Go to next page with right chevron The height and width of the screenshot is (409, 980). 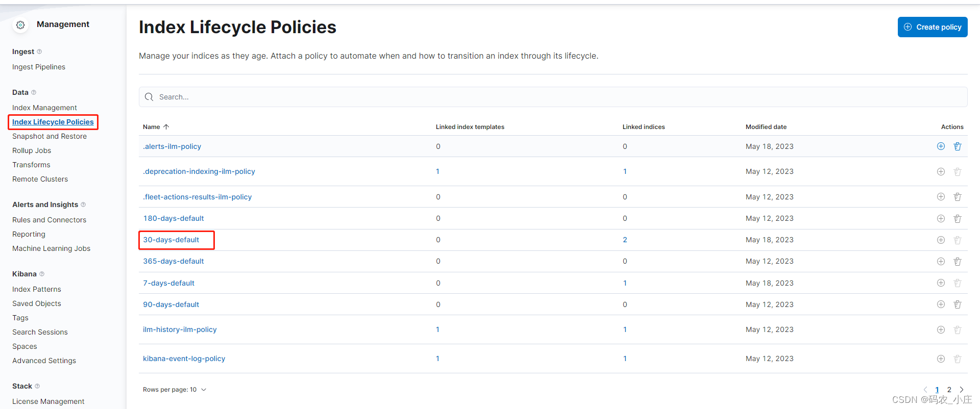point(962,390)
